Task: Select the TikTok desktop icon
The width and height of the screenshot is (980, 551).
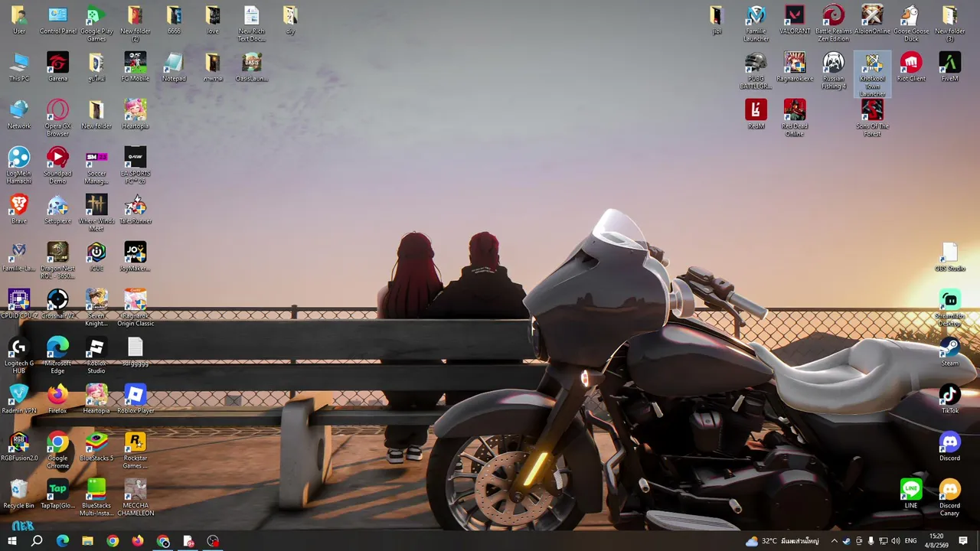Action: coord(949,398)
